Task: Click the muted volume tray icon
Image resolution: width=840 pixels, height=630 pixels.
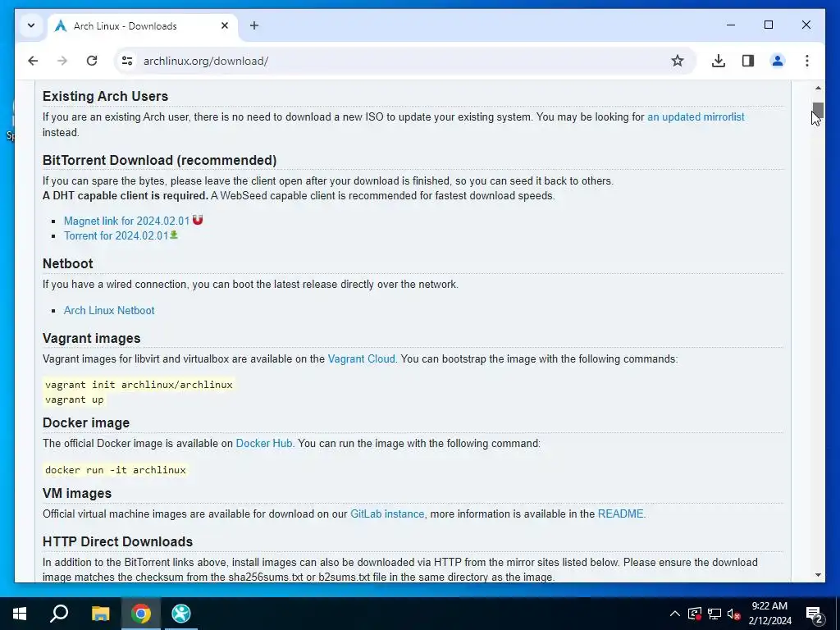Action: (734, 614)
